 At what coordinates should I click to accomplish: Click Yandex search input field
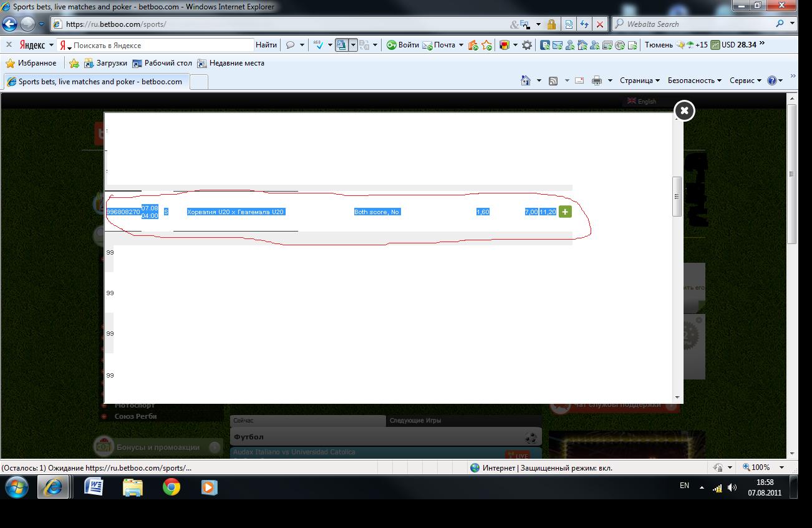click(162, 45)
